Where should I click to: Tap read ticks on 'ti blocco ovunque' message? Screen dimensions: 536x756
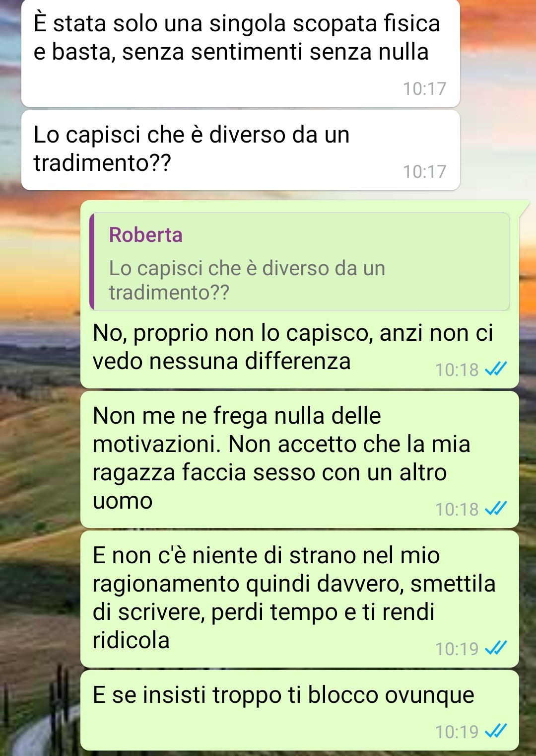click(x=495, y=731)
